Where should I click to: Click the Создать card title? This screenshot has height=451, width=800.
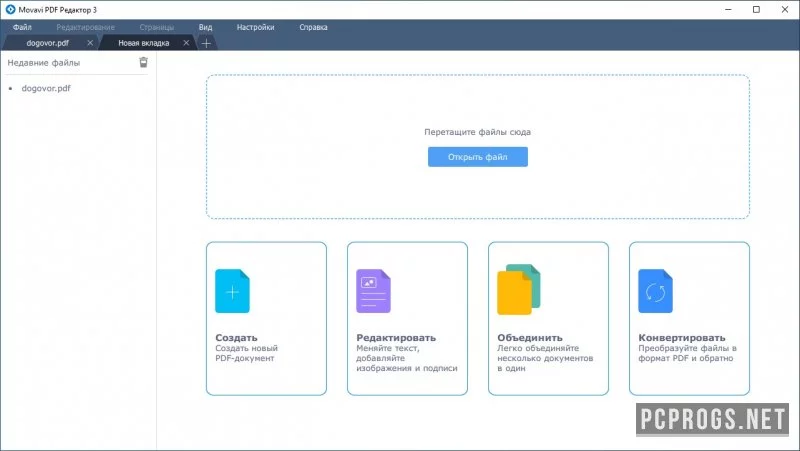click(236, 337)
